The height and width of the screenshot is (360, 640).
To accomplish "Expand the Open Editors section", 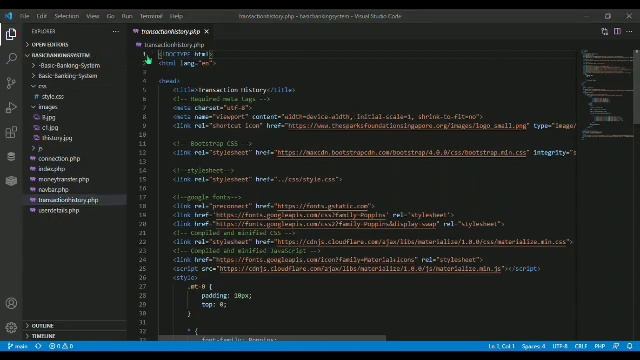I will [74, 44].
